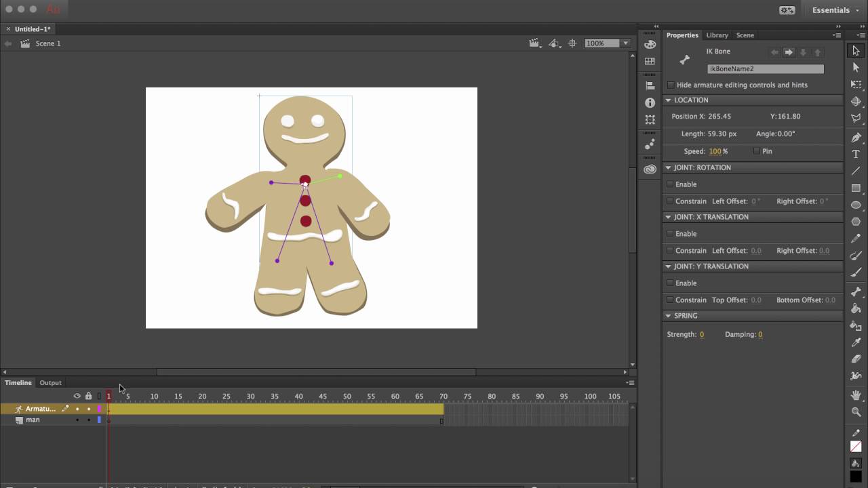Click the black fill color swatch
Screen dimensions: 868x488
click(x=856, y=476)
